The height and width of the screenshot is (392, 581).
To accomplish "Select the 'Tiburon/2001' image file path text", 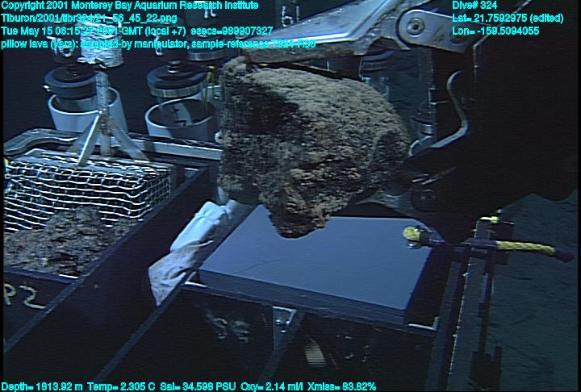I will (89, 19).
